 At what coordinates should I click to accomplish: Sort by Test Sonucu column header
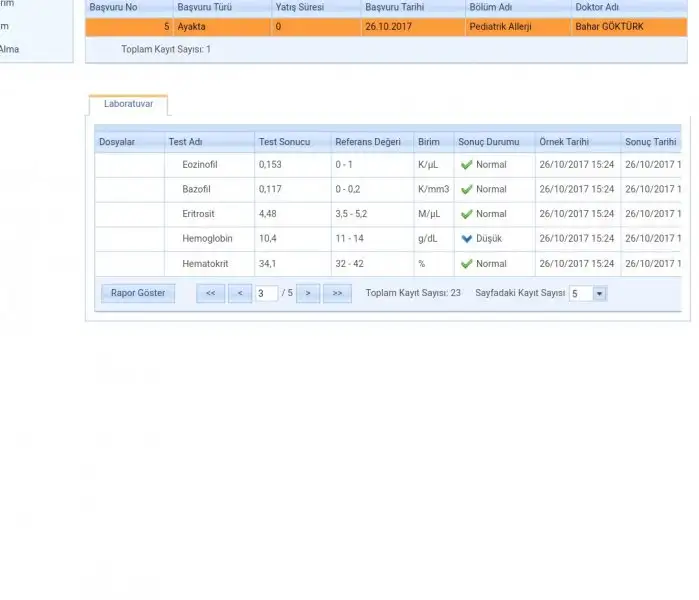(282, 142)
